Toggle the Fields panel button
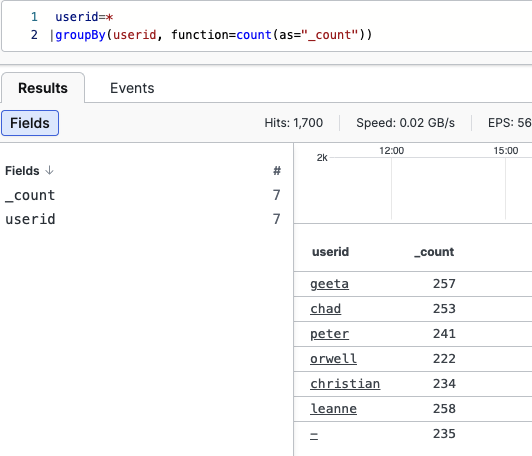Viewport: 532px width, 456px height. (x=30, y=123)
